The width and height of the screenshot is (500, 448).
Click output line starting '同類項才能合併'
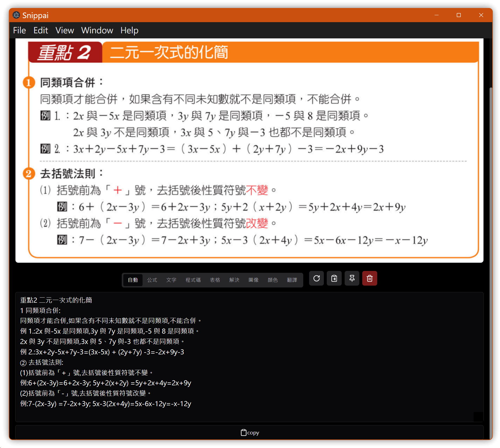pyautogui.click(x=111, y=321)
